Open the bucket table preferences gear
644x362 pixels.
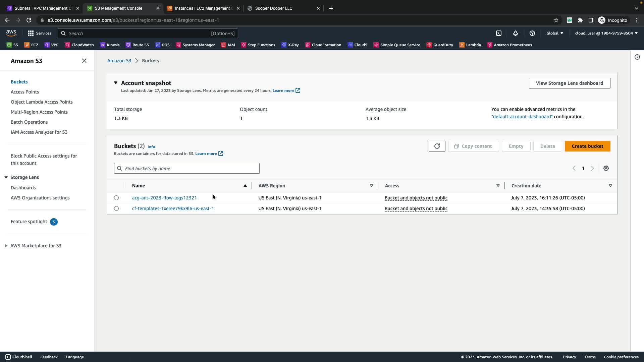coord(606,168)
